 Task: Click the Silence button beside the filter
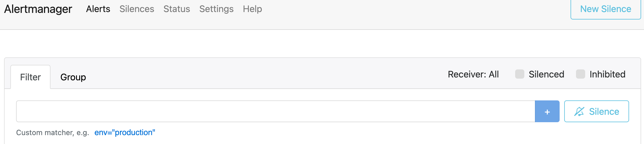(596, 111)
